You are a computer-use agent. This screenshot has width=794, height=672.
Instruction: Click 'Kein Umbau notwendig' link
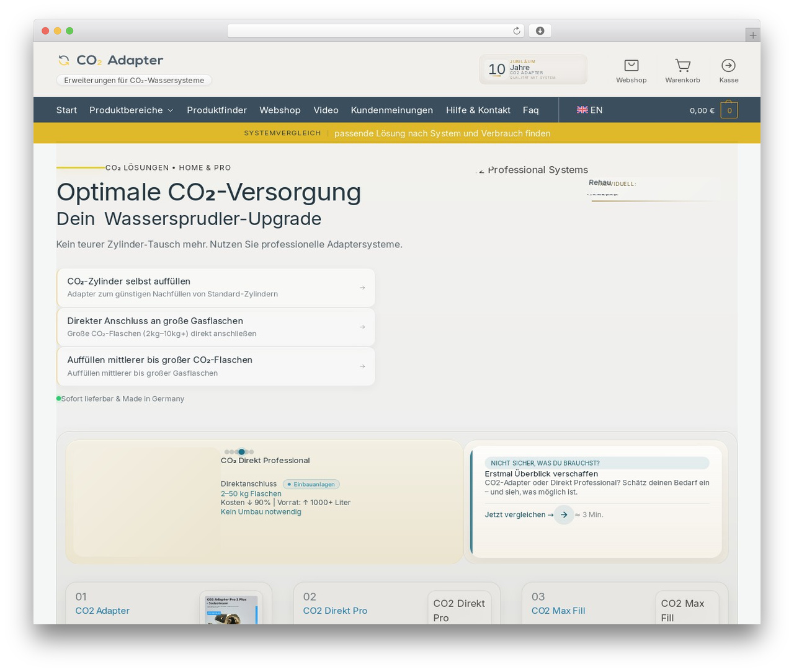point(261,512)
